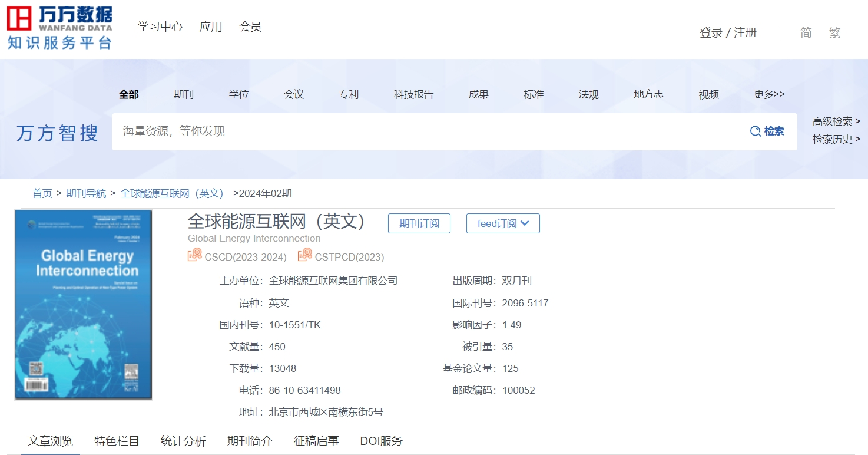The image size is (868, 455).
Task: Click the 登录 / 注册 link
Action: click(x=728, y=32)
